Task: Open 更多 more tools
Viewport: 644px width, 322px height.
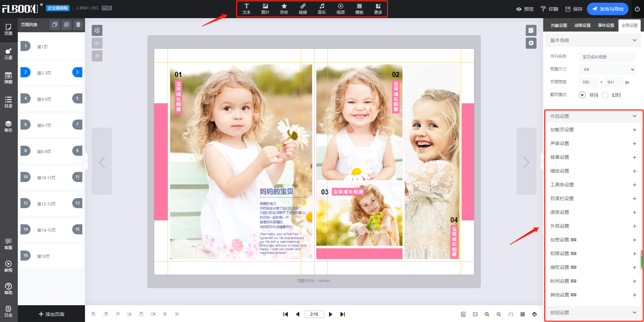Action: [378, 9]
